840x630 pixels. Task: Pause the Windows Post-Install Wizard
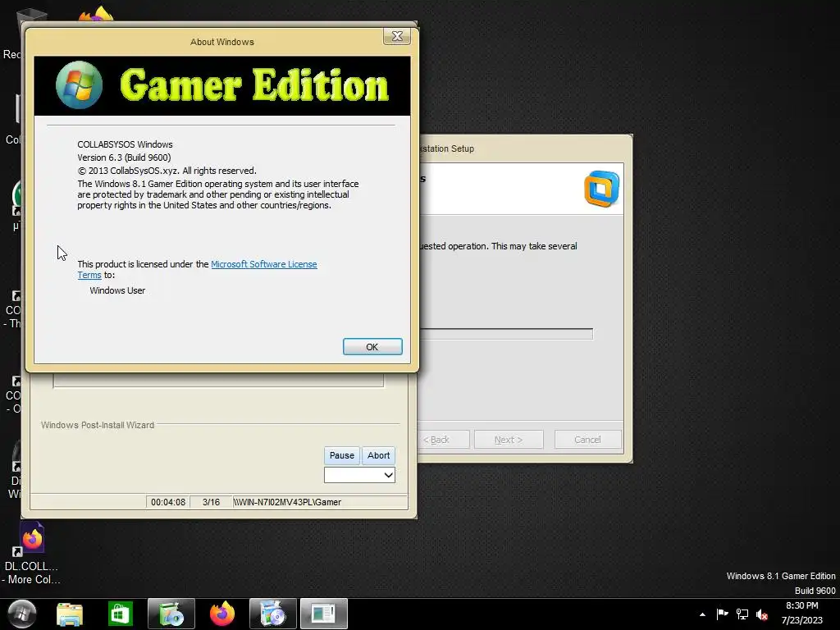click(x=342, y=455)
